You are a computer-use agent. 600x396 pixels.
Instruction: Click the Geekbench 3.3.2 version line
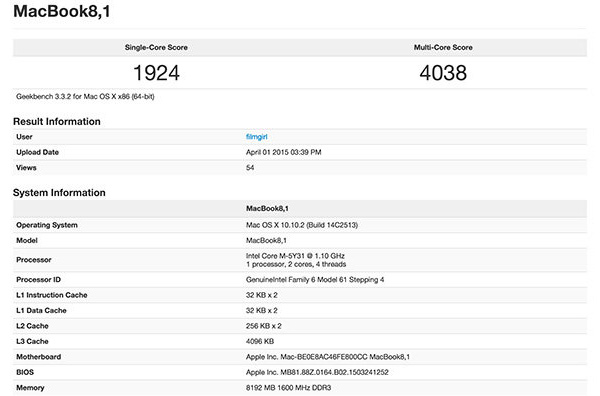click(85, 96)
